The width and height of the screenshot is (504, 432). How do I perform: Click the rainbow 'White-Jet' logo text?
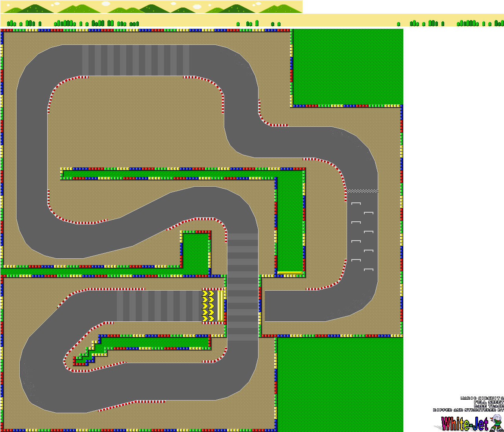point(465,424)
